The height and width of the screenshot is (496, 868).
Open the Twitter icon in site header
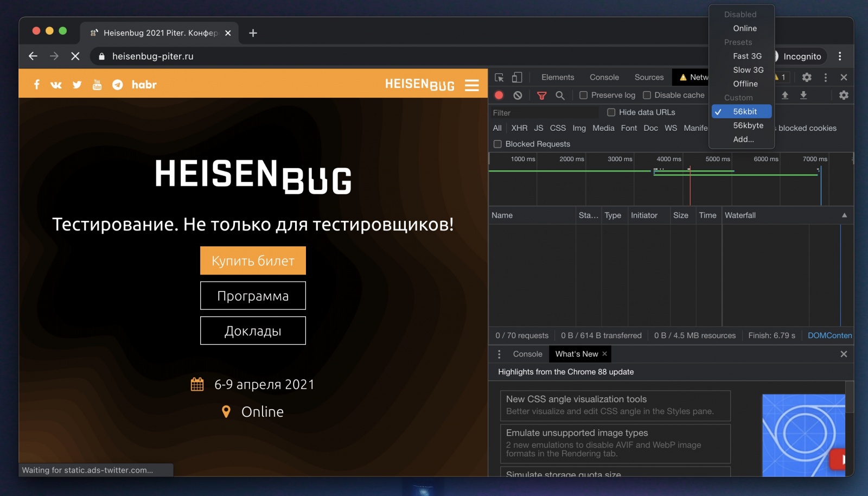[x=77, y=85]
